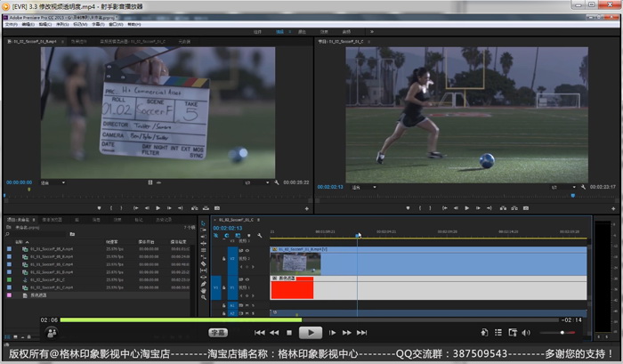This screenshot has height=364, width=623.
Task: Select the Ripple Edit tool
Action: coord(203,237)
